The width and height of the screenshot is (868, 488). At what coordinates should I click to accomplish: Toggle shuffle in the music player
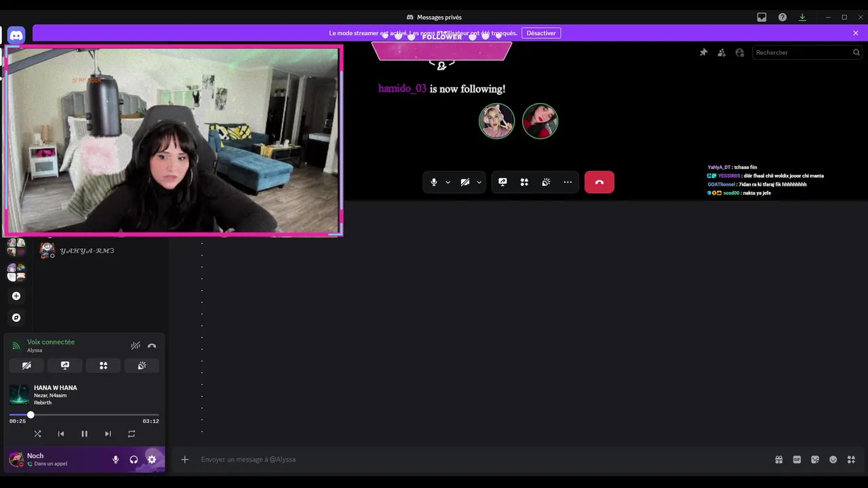click(37, 434)
